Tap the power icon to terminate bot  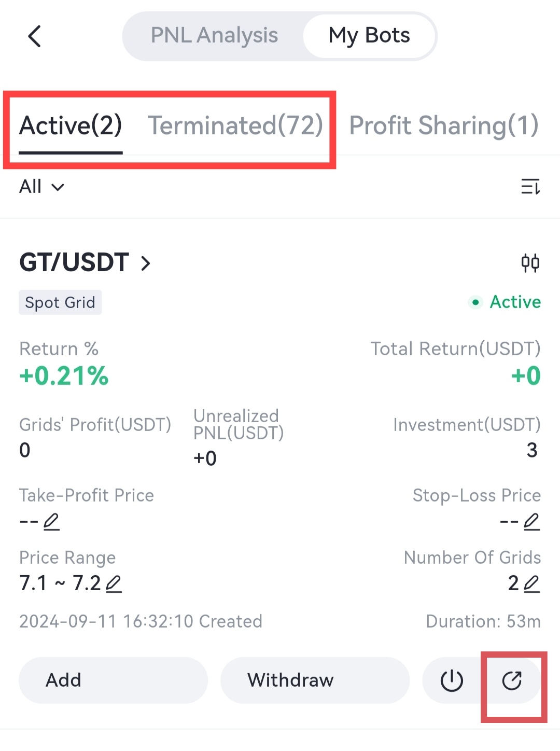pos(452,680)
